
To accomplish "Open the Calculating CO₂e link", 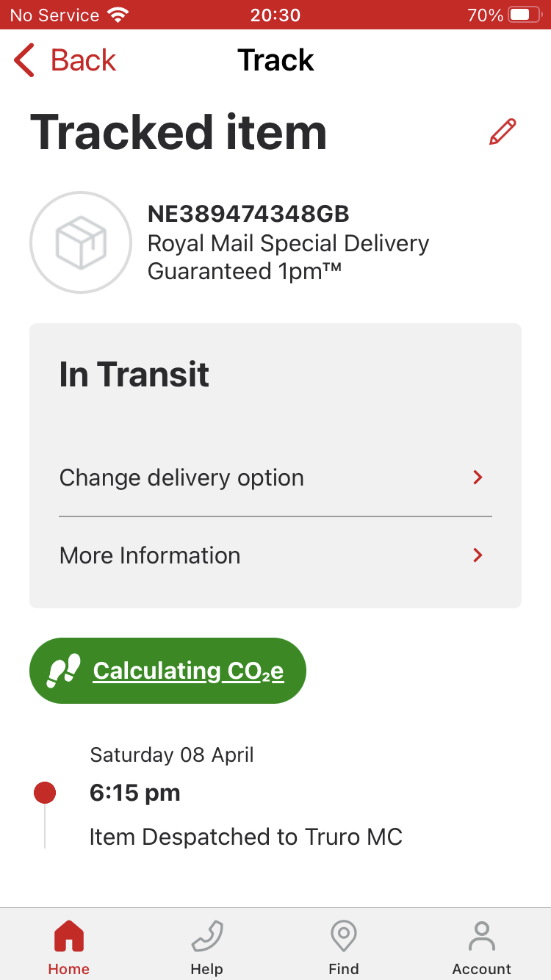I will click(x=188, y=671).
